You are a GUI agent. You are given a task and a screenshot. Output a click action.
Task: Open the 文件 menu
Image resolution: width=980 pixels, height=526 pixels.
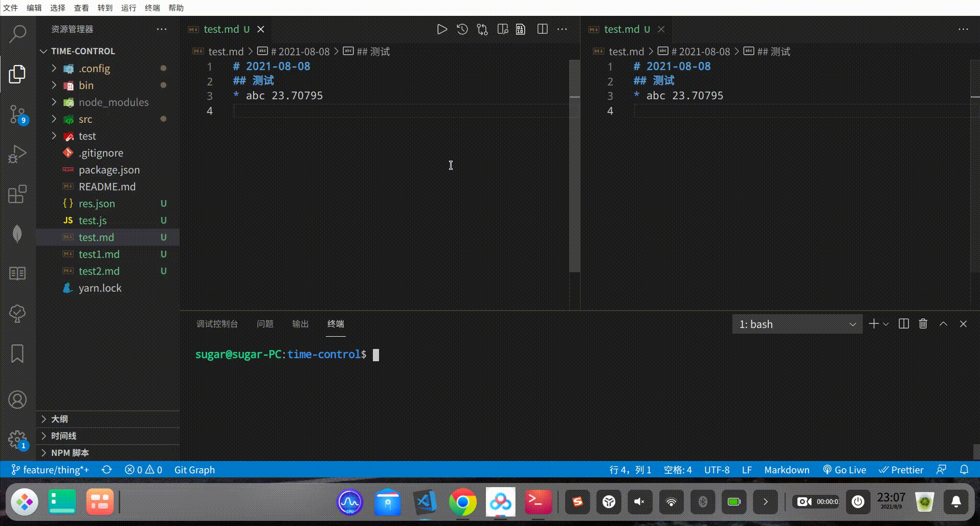coord(10,8)
